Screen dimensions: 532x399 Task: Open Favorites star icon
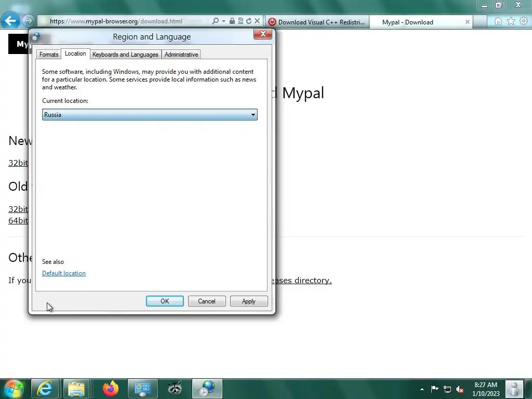pyautogui.click(x=511, y=21)
